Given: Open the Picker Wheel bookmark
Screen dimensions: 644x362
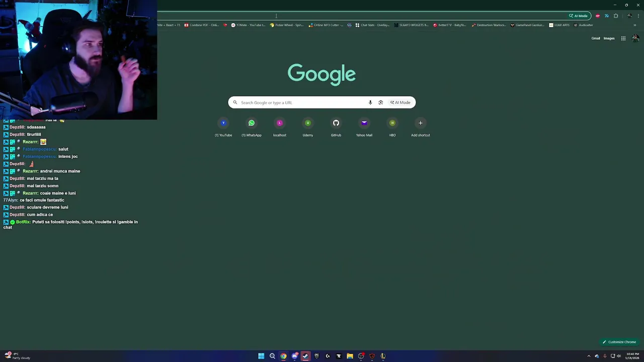Looking at the screenshot, I should point(287,25).
